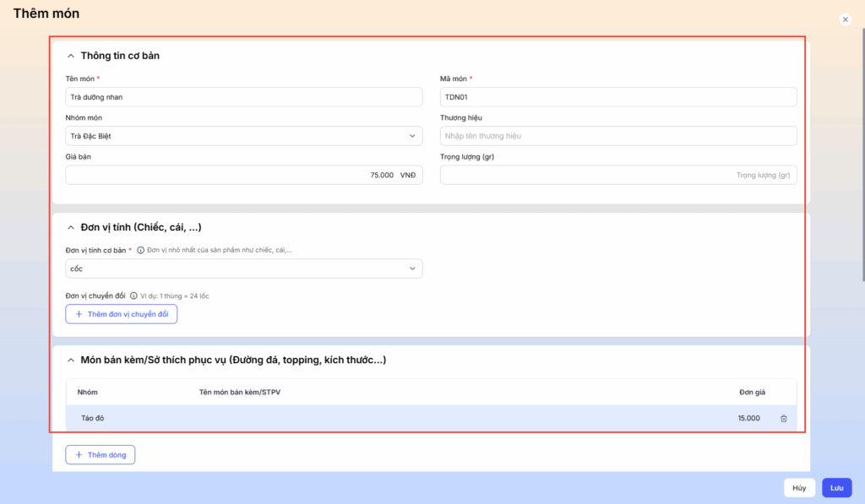Collapse the Món bán kèm section

[x=71, y=360]
